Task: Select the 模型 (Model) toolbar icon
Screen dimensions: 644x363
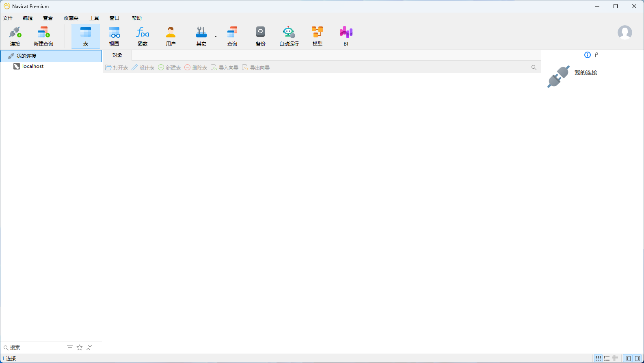Action: 318,36
